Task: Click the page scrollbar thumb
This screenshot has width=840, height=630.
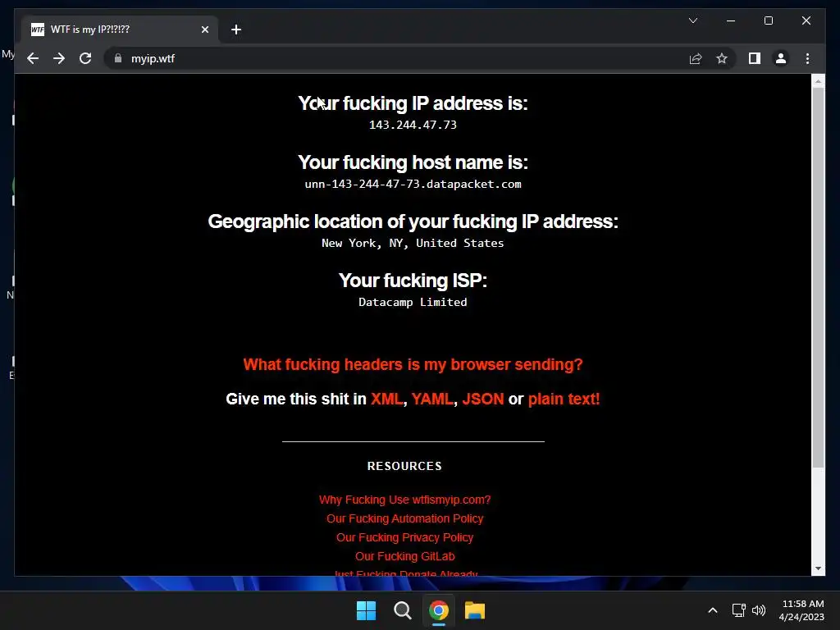Action: (818, 277)
